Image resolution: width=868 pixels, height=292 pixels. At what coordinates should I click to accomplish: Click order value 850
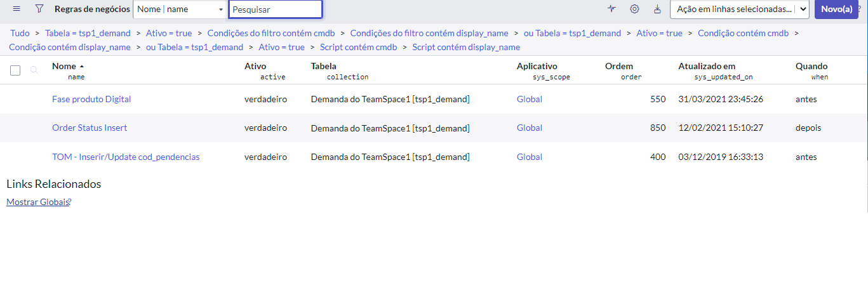658,128
